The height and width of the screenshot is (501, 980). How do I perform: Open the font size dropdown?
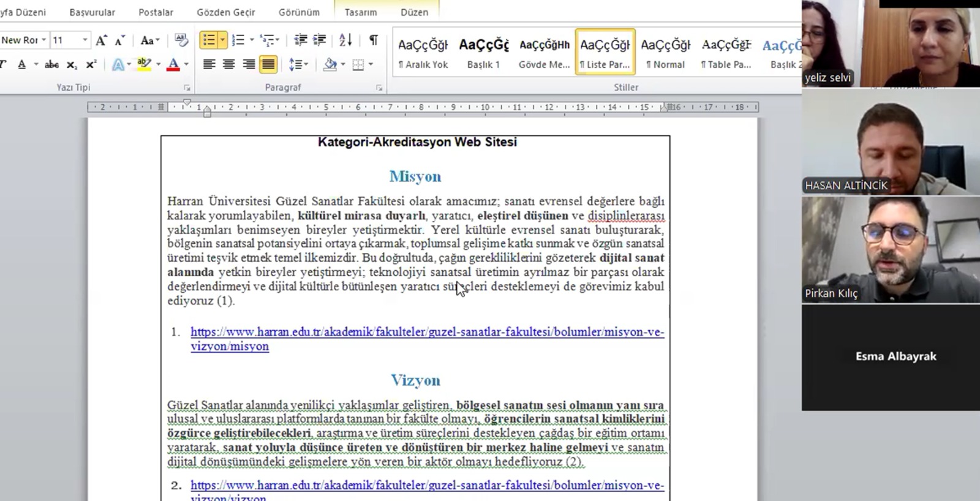pyautogui.click(x=85, y=40)
